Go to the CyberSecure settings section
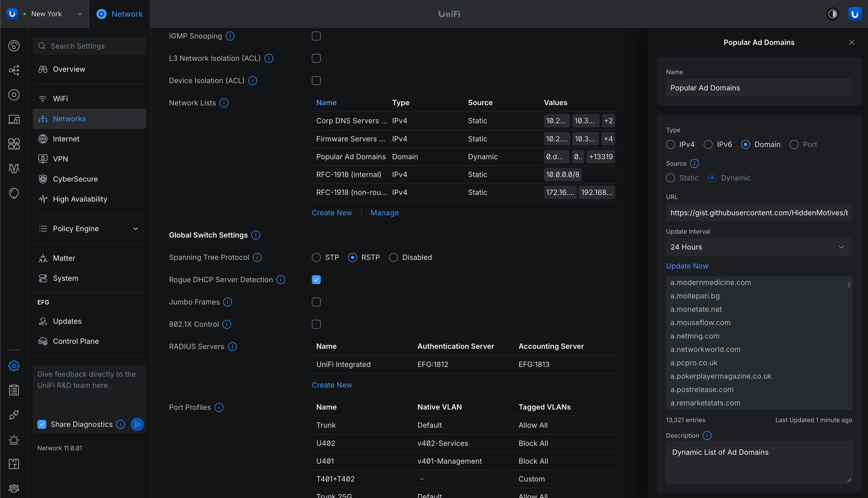Viewport: 868px width, 498px height. pos(89,179)
